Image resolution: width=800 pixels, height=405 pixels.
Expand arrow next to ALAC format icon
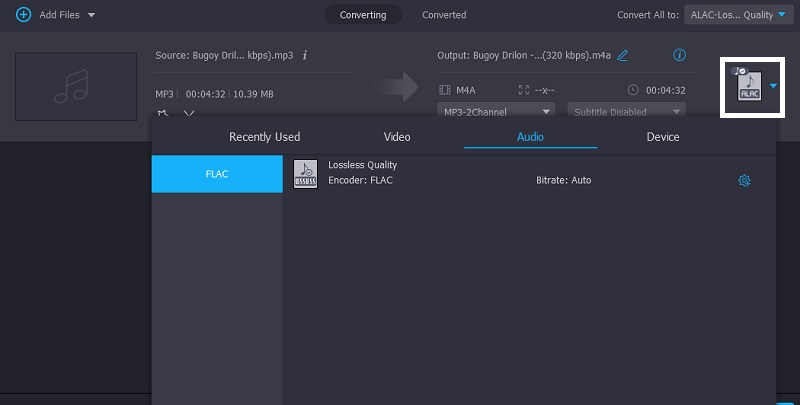point(774,86)
